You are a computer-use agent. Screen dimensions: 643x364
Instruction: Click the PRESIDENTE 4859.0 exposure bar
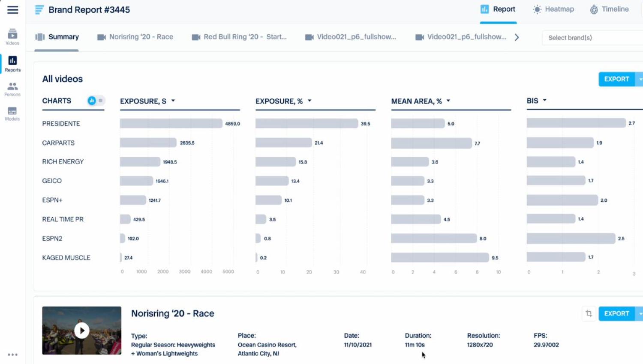(171, 123)
